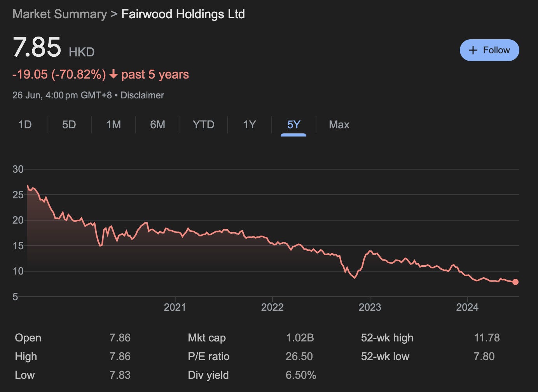The image size is (538, 392).
Task: Click the current price marker dot on chart
Action: point(515,282)
